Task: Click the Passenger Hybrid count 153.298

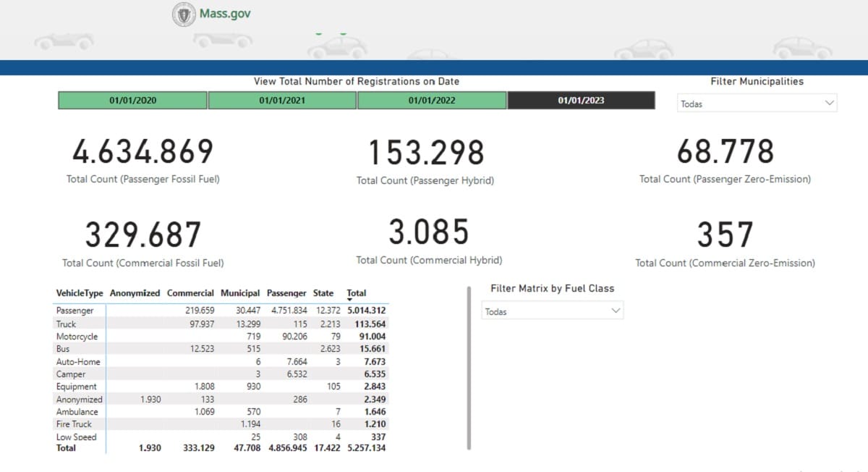Action: (x=425, y=153)
